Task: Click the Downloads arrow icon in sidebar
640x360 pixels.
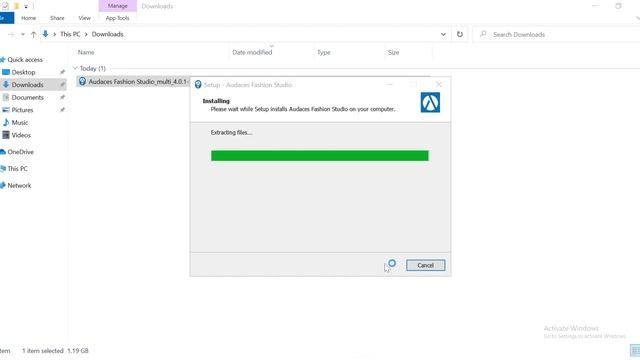Action: click(x=6, y=85)
